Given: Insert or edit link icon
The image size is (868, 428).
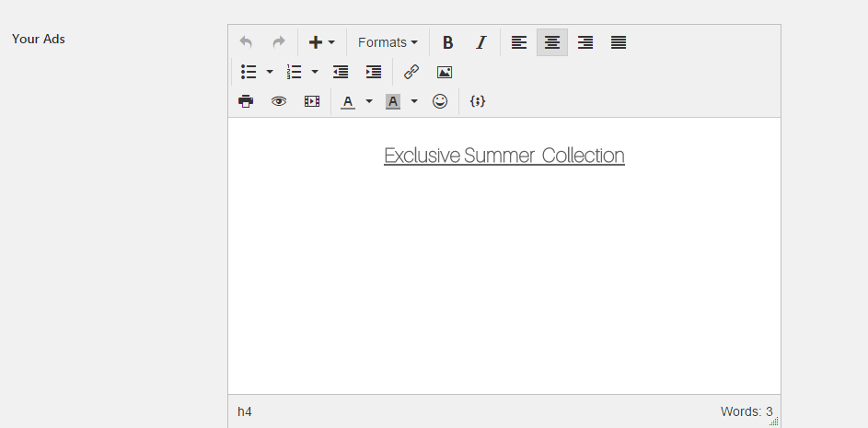Looking at the screenshot, I should pos(411,72).
